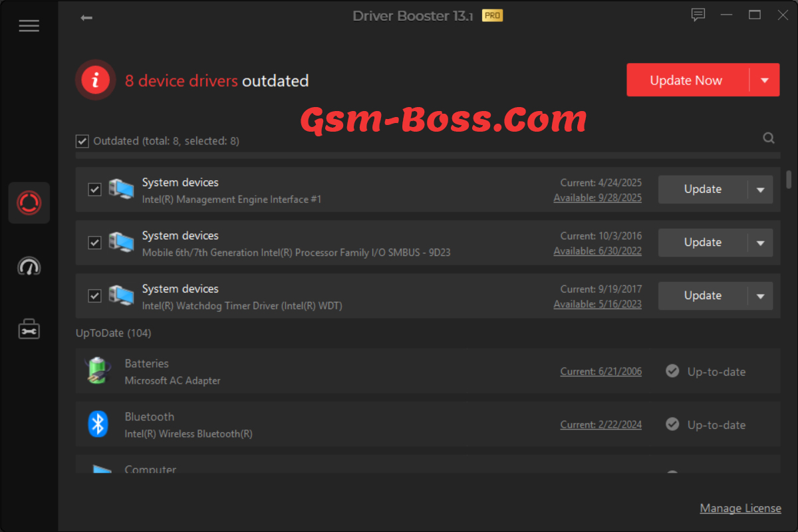798x532 pixels.
Task: Open the Tools toolbox section
Action: tap(29, 329)
